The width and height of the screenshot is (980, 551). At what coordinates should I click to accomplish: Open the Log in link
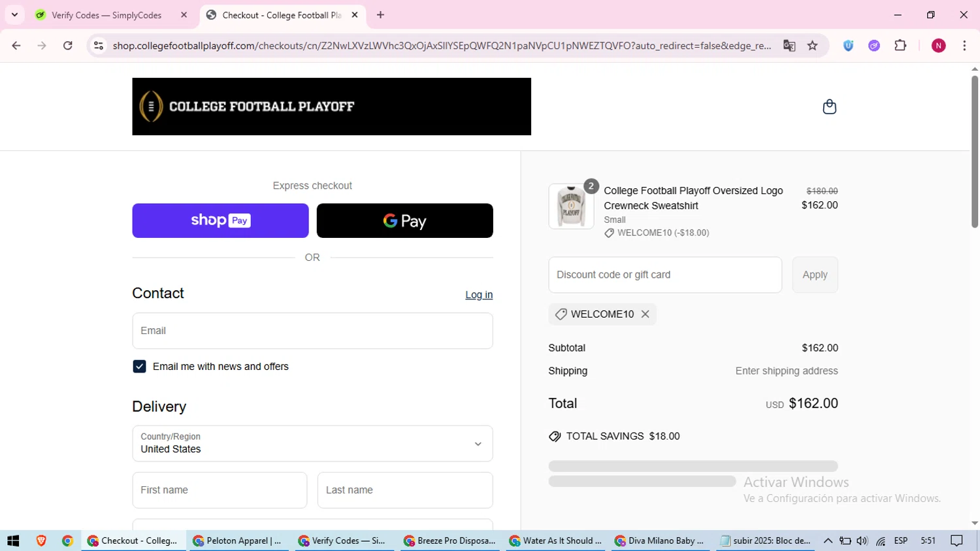point(479,295)
